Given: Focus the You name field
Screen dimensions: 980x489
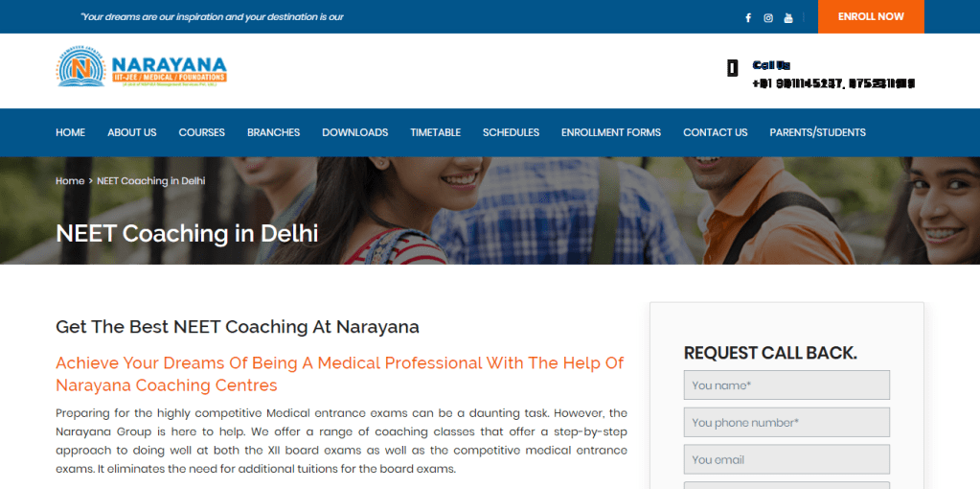Looking at the screenshot, I should tap(786, 385).
